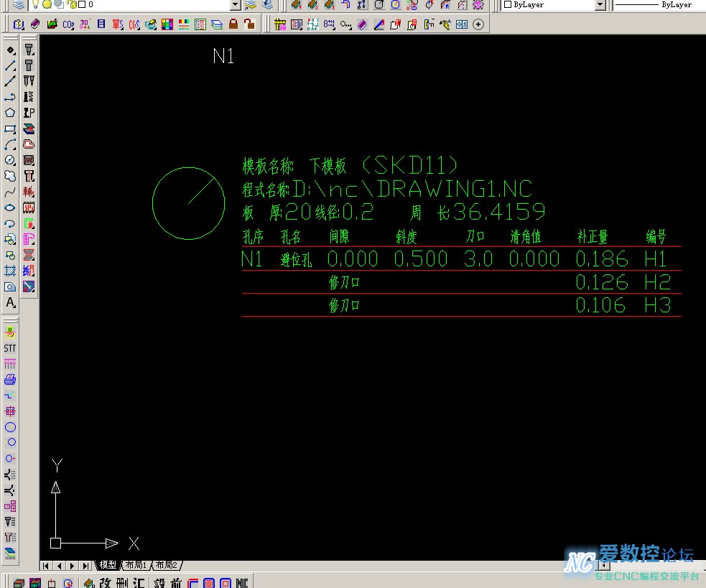Click the 0.500 taper value
Screen dimensions: 706x588
point(421,259)
